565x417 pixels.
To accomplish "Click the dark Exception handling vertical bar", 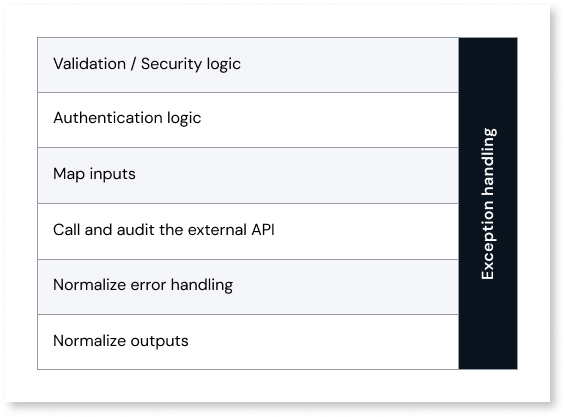I will click(488, 203).
